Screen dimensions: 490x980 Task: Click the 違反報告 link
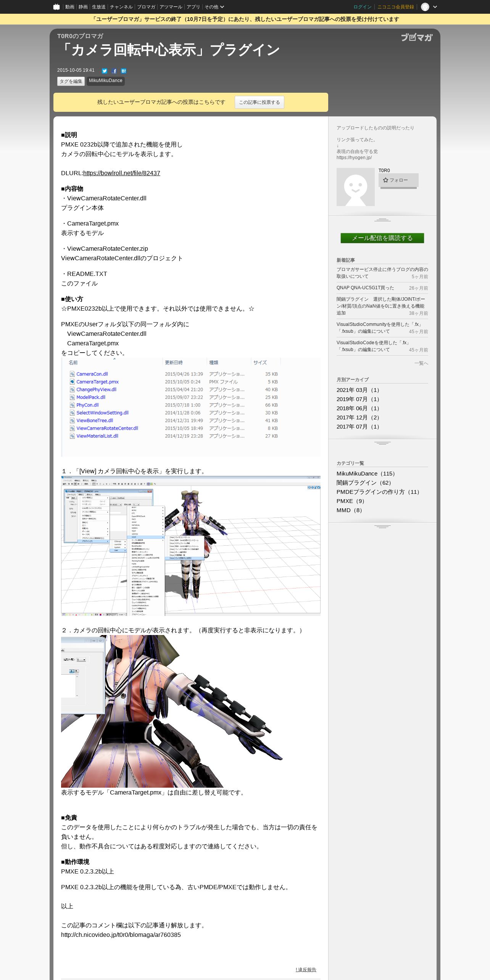(x=306, y=970)
